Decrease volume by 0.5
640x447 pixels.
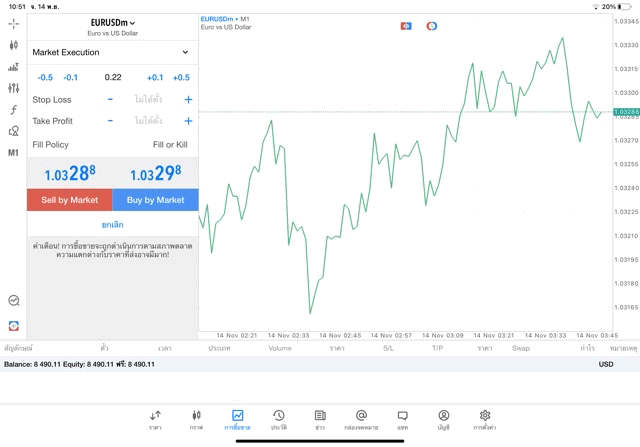click(x=45, y=78)
